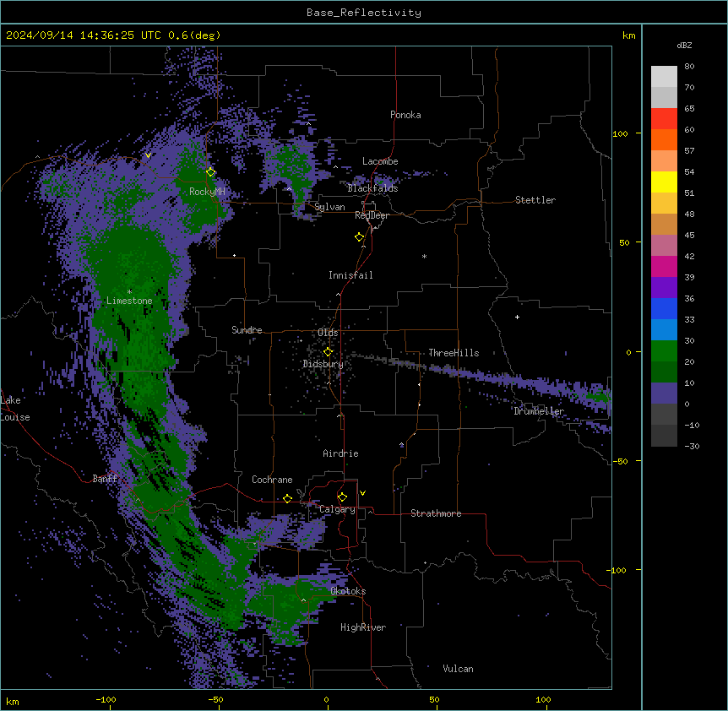Screen dimensions: 728x711
Task: Click the Airdrie city label
Action: tap(341, 453)
